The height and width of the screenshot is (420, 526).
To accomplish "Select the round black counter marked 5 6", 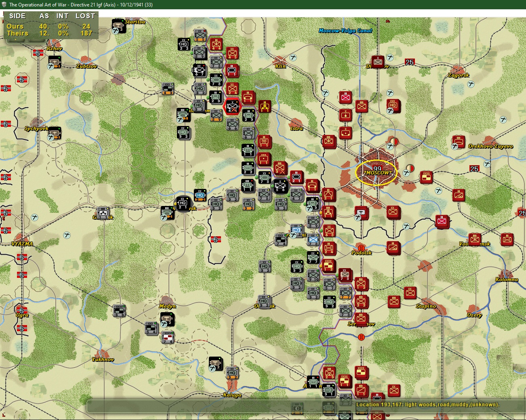I will [x=280, y=186].
